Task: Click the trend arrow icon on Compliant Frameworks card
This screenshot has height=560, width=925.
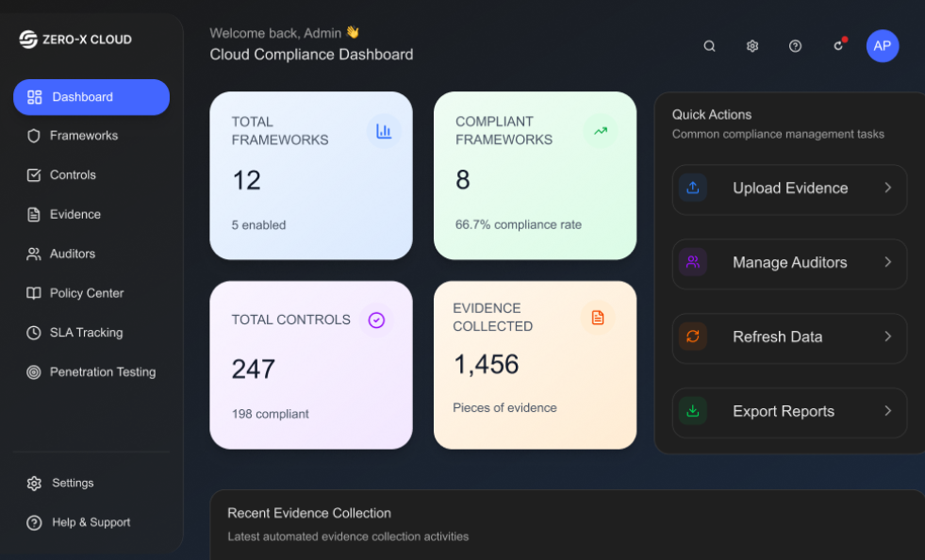Action: (x=601, y=131)
